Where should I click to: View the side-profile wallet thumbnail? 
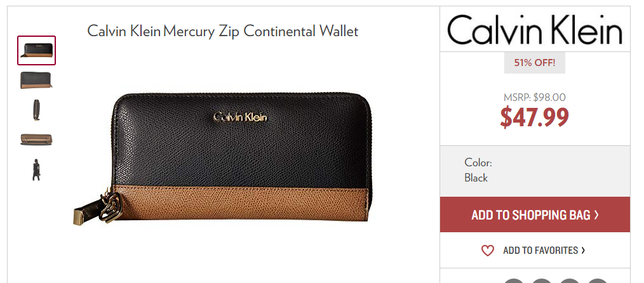pos(37,110)
